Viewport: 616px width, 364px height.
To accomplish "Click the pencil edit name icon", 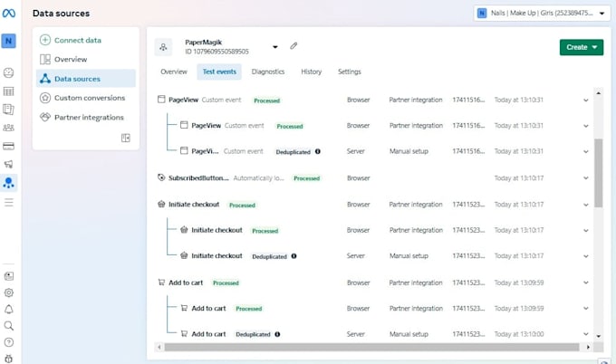I will [294, 46].
